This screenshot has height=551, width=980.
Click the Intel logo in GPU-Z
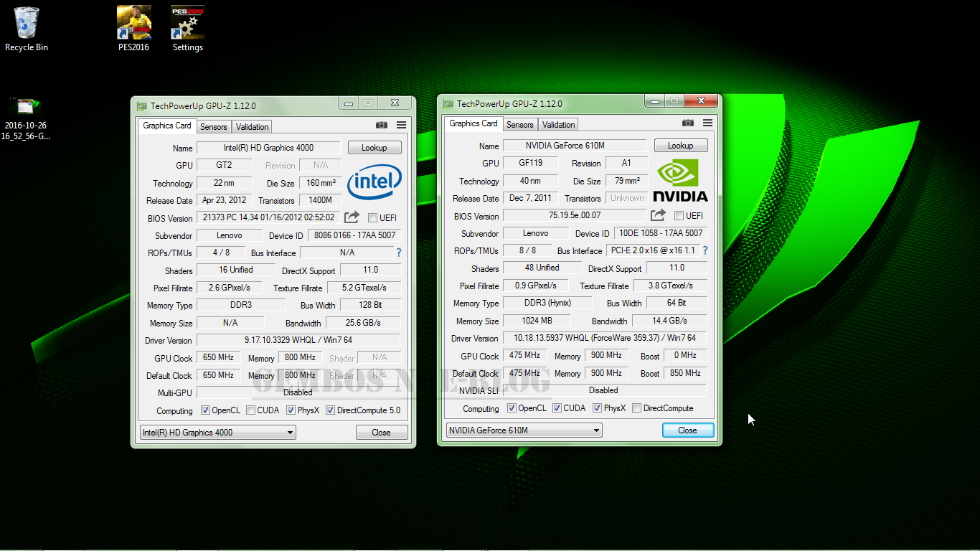374,183
